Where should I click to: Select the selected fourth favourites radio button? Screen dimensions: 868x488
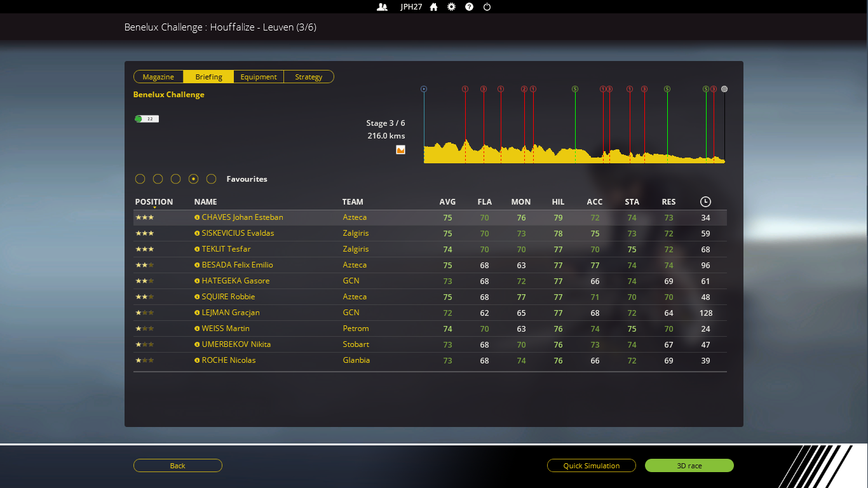(194, 179)
